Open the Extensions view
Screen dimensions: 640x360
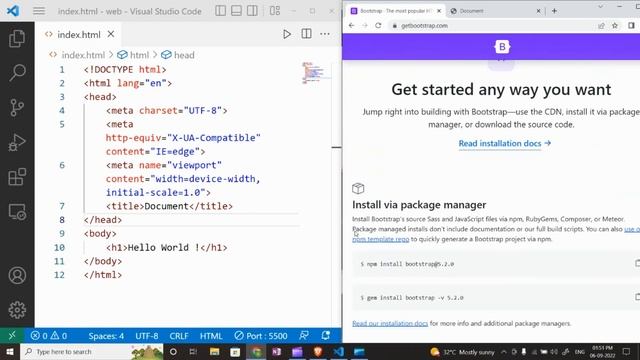[x=17, y=177]
